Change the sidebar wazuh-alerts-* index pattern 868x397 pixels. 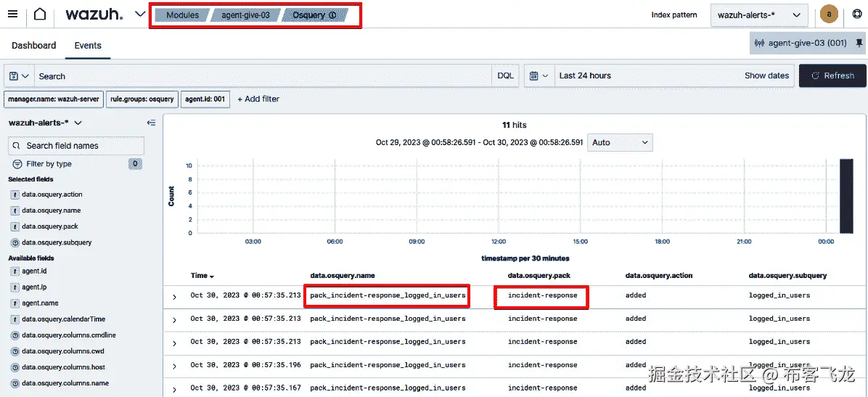(x=46, y=123)
